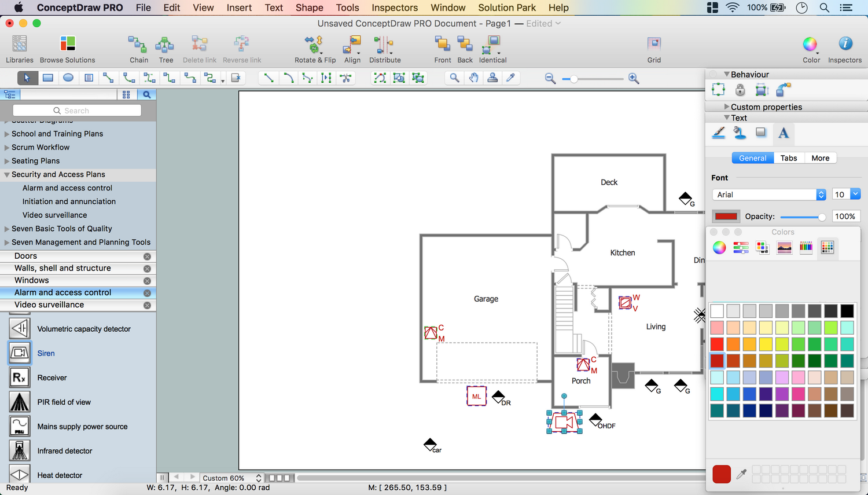
Task: Toggle the library tree view button
Action: pyautogui.click(x=10, y=94)
